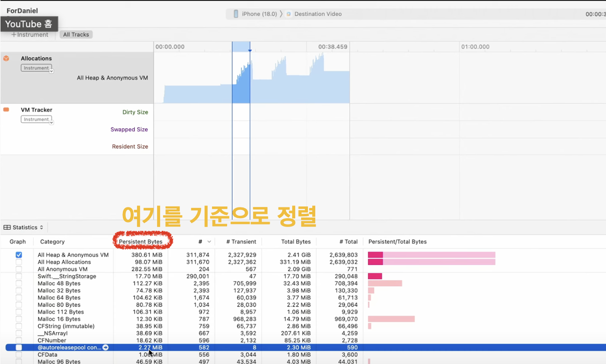606x364 pixels.
Task: Check the All Anonymous VM graph checkbox
Action: point(19,269)
